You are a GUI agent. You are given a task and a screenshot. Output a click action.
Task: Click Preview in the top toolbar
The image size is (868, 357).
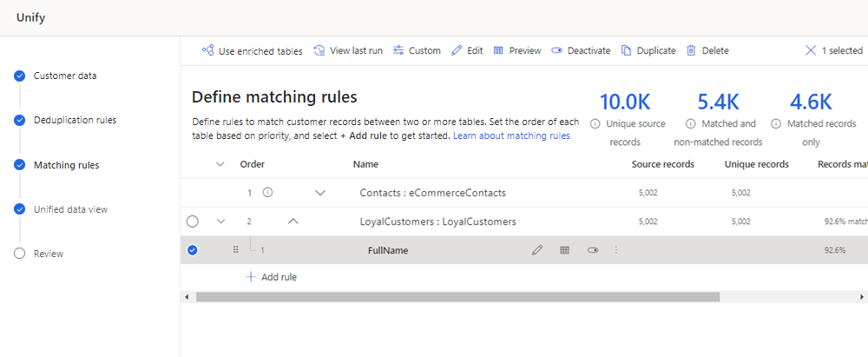517,50
